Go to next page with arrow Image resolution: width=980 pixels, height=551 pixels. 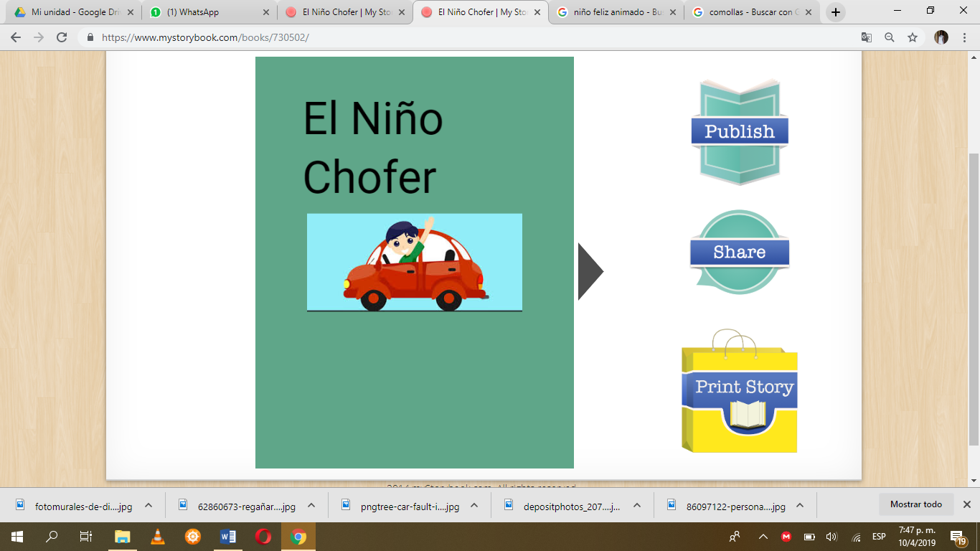[590, 271]
